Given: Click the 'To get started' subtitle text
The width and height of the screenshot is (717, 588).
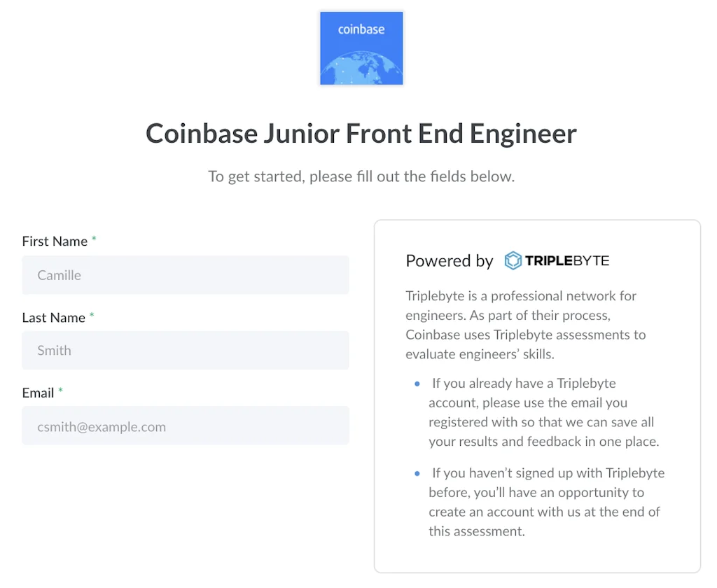Looking at the screenshot, I should (x=361, y=176).
